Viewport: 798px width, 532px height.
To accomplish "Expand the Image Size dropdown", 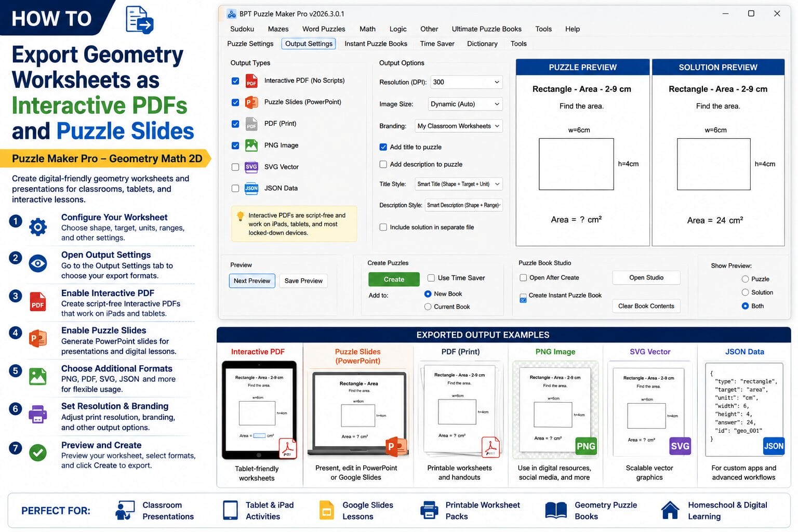I will coord(465,104).
